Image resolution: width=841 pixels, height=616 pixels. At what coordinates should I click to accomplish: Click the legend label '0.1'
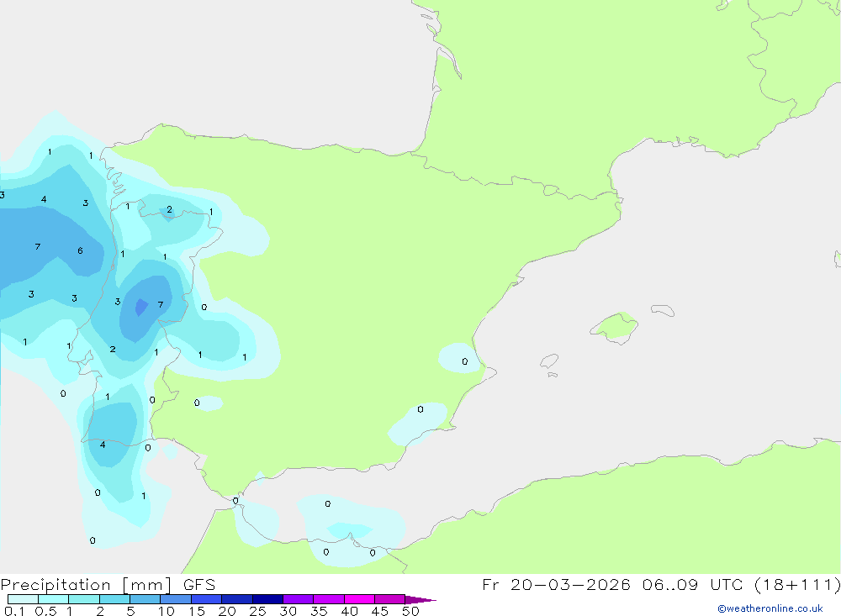point(14,611)
